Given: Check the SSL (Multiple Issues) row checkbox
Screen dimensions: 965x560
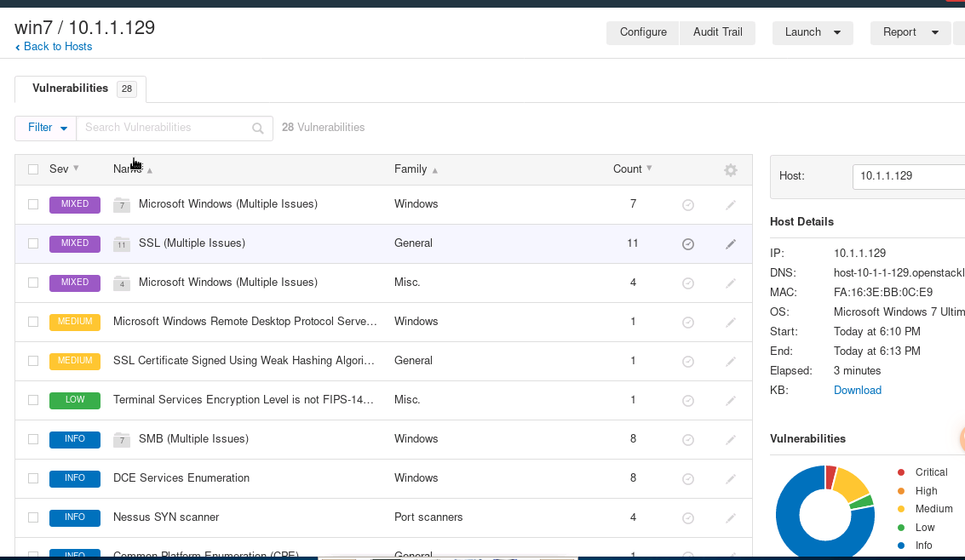Looking at the screenshot, I should pos(33,243).
